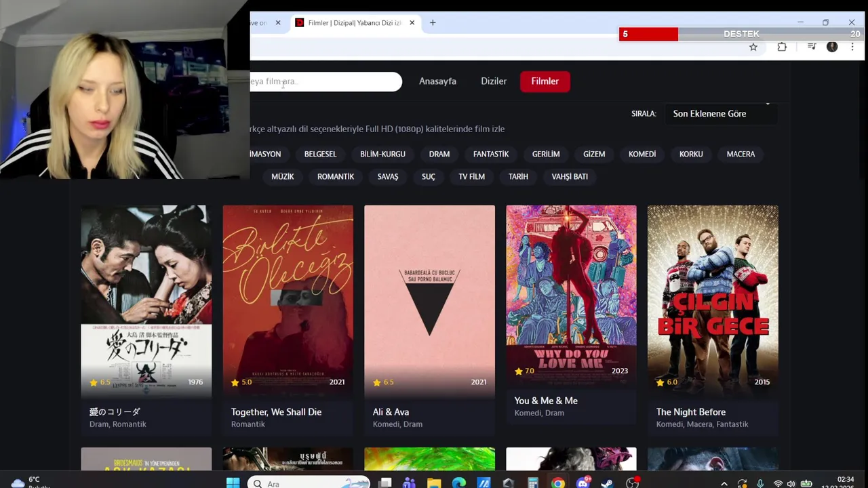The image size is (868, 488).
Task: Open the You & Me & Me title
Action: pos(546,401)
